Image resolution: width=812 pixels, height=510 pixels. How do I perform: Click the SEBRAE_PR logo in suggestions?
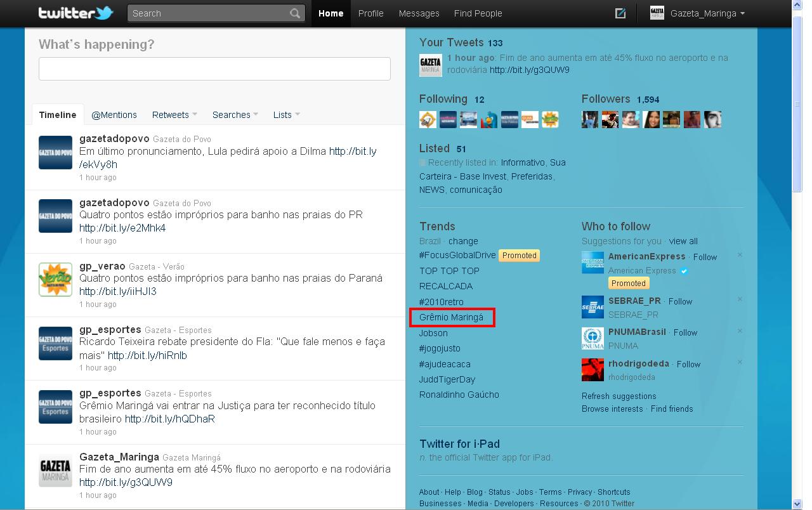coord(593,307)
